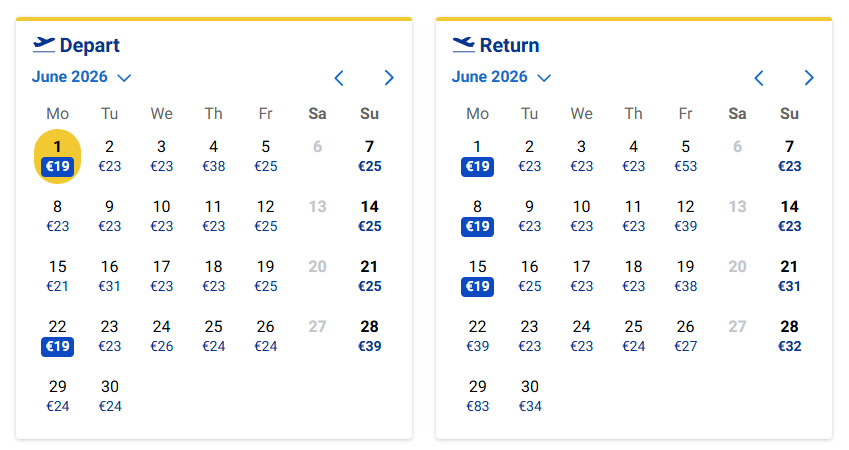Select June 29 return at €83

pyautogui.click(x=478, y=396)
